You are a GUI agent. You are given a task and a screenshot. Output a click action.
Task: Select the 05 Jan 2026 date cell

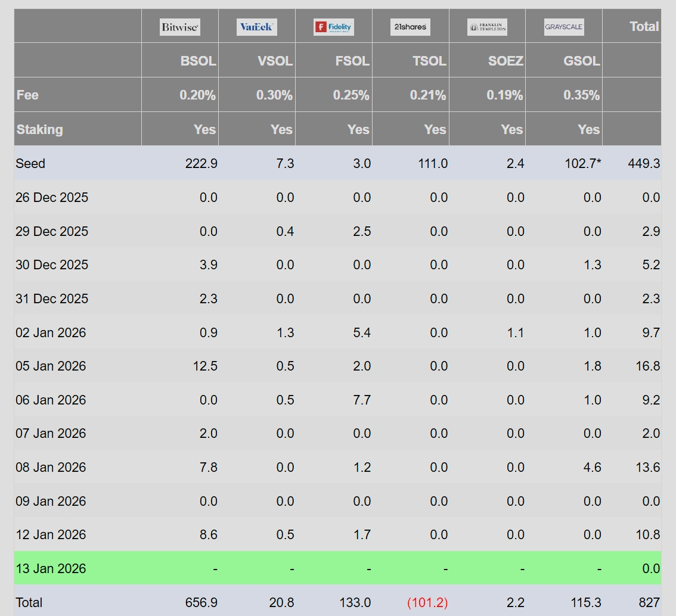pos(51,366)
